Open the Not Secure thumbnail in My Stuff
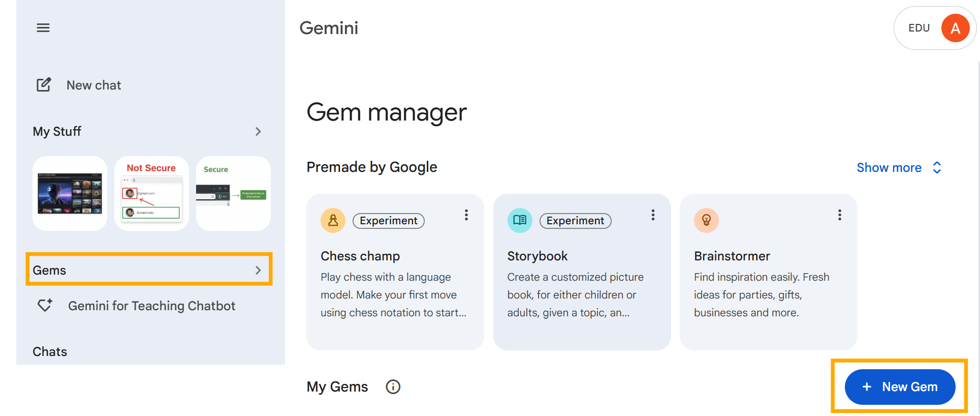Screen dimensions: 980x416 [x=151, y=193]
